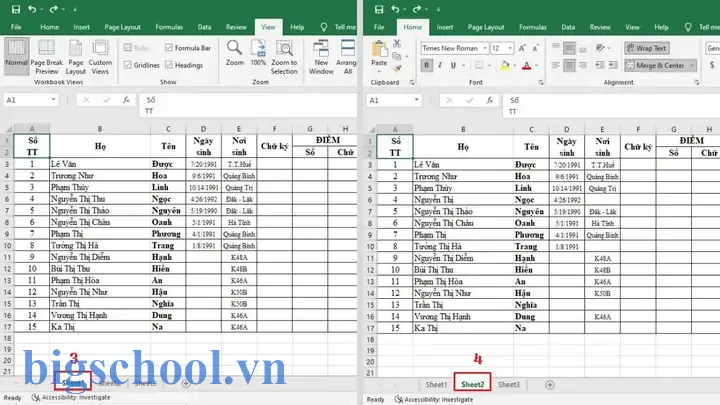Select the Normal workbook view

pyautogui.click(x=16, y=57)
